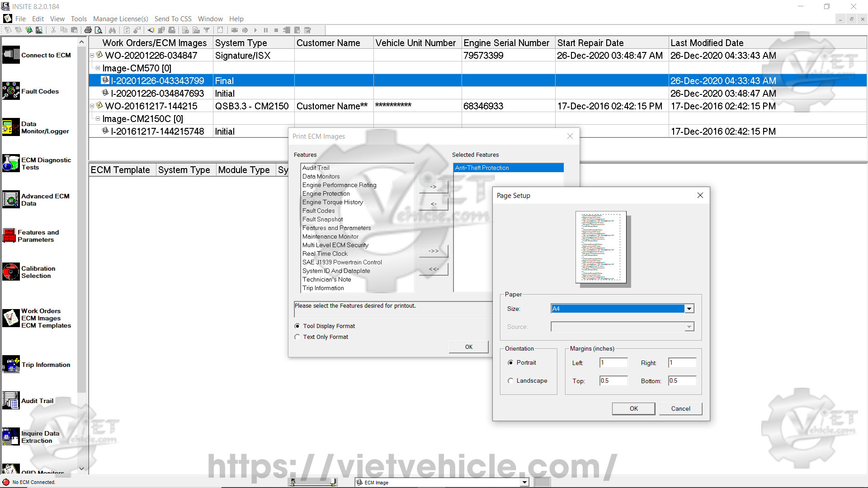Open ECM Image dropdown in status bar
868x488 pixels.
pos(524,483)
